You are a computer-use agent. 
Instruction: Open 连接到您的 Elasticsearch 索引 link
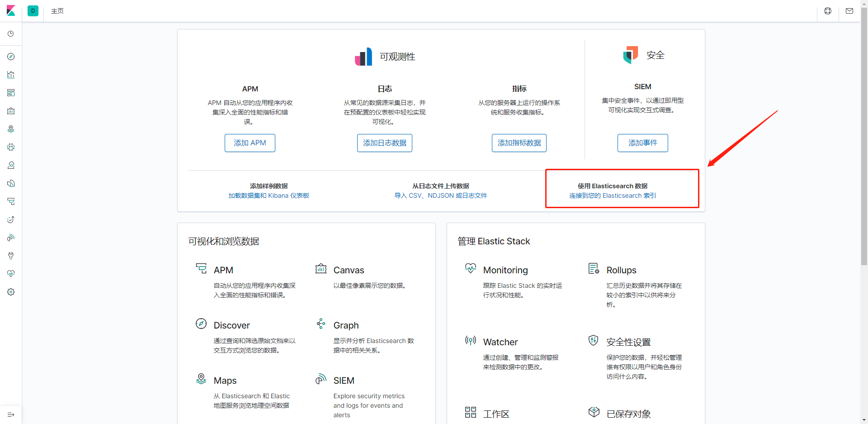click(x=613, y=195)
